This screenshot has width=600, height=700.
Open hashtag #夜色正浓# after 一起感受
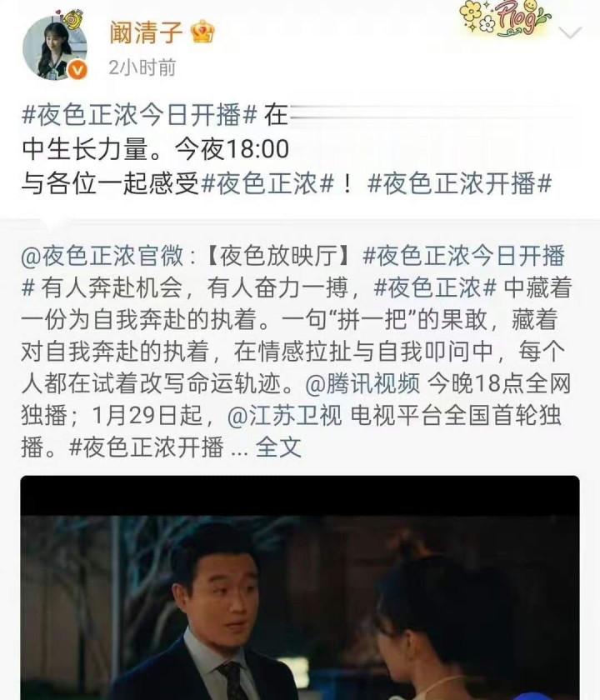pos(267,183)
